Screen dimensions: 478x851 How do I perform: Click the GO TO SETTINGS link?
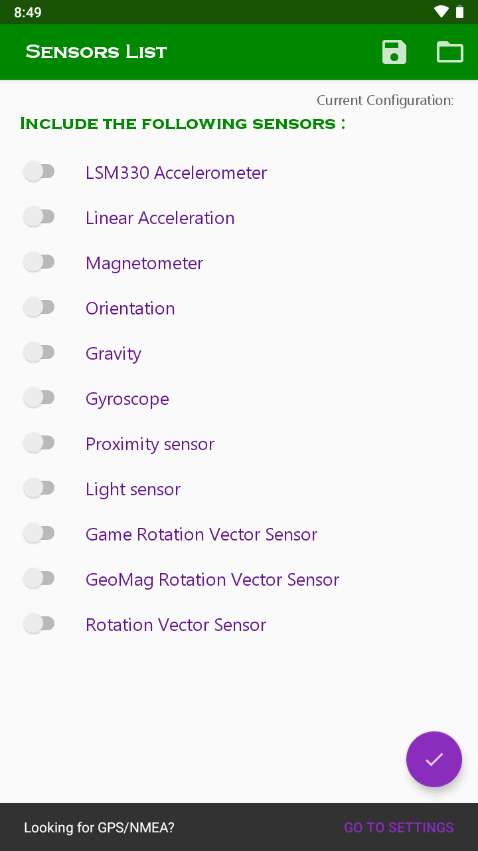[399, 827]
